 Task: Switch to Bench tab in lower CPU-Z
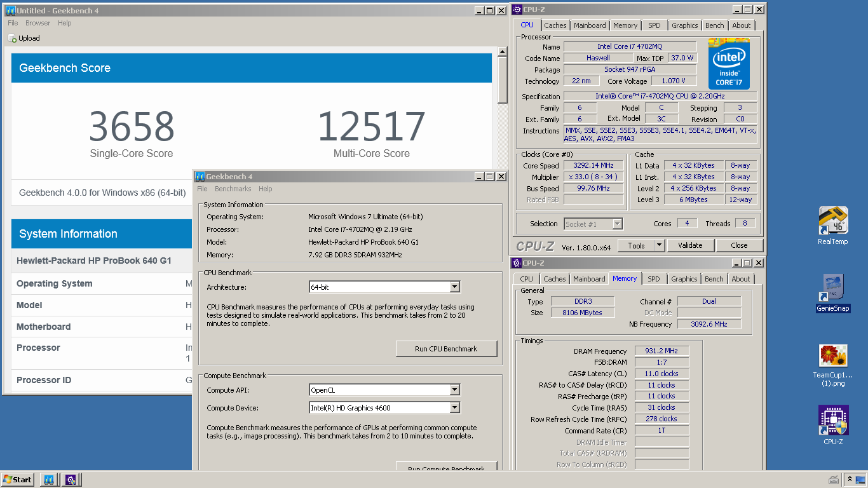tap(714, 279)
